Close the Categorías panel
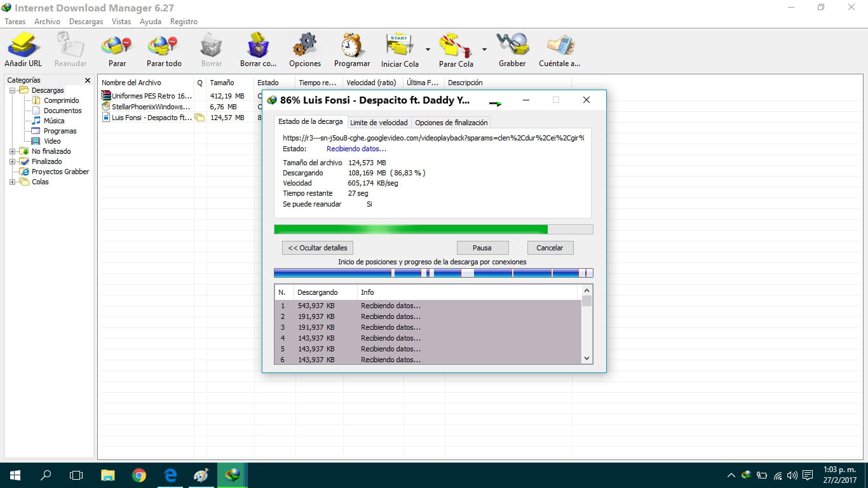Viewport: 868px width, 488px height. tap(88, 81)
